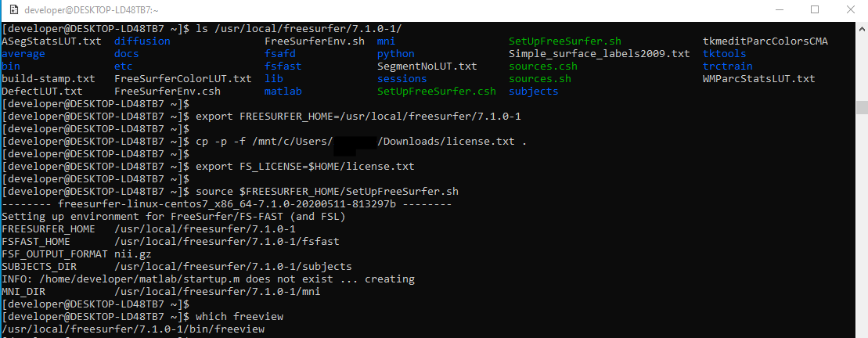Minimize the terminal window
The image size is (868, 338).
(778, 10)
